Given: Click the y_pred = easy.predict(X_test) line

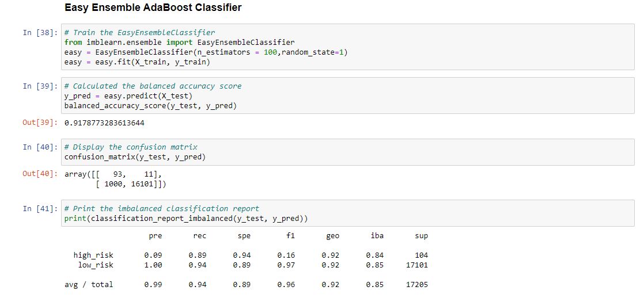Looking at the screenshot, I should tap(128, 96).
